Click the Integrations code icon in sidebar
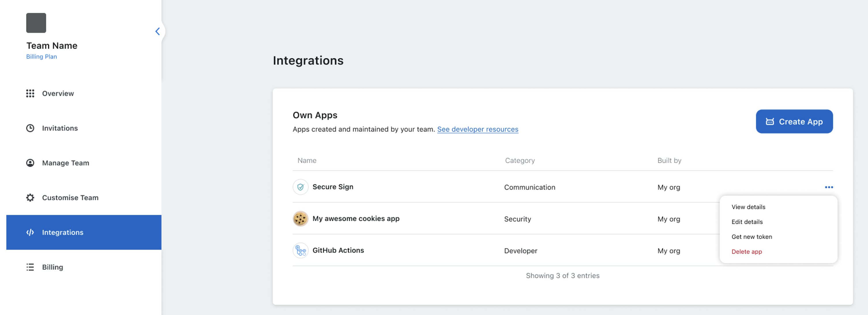Screen dimensions: 868x315 [30, 232]
